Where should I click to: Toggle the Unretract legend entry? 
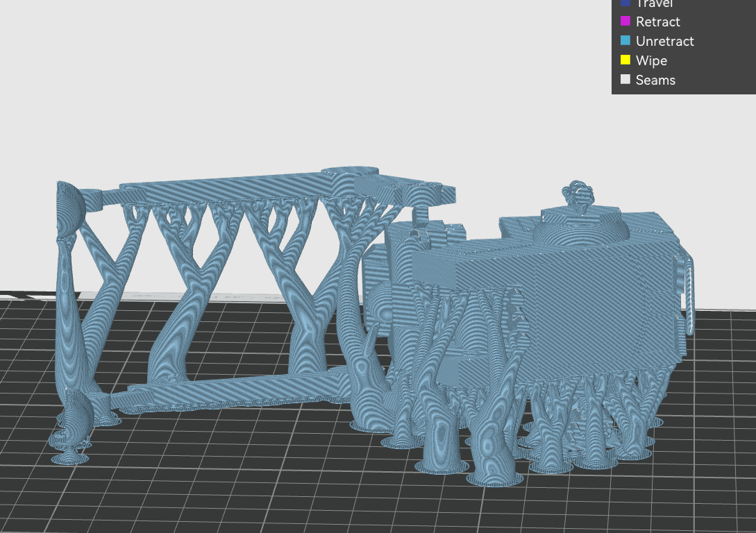[x=657, y=41]
